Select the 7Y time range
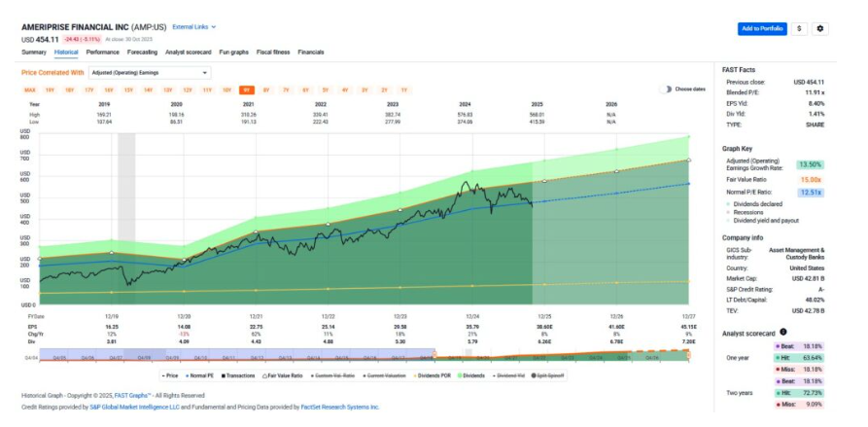 pos(286,89)
